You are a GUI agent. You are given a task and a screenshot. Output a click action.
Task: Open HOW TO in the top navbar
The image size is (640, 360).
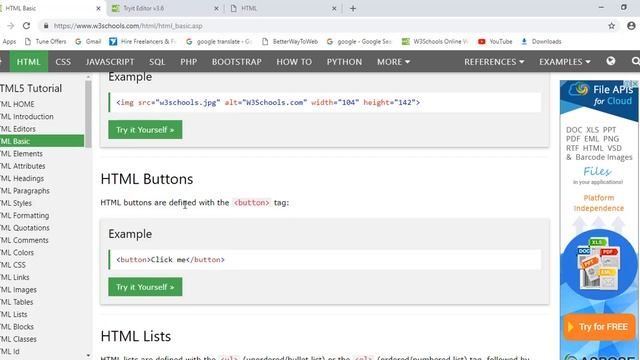pyautogui.click(x=294, y=62)
